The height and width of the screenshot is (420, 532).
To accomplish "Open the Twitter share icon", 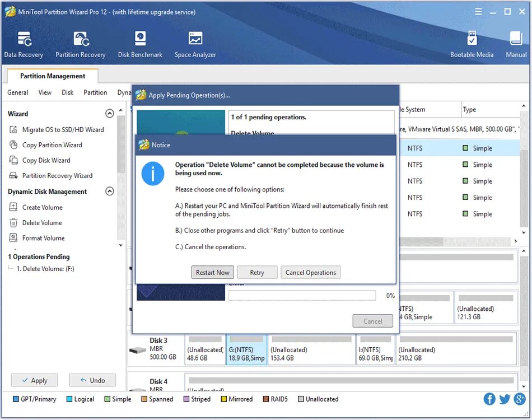I will pyautogui.click(x=505, y=399).
